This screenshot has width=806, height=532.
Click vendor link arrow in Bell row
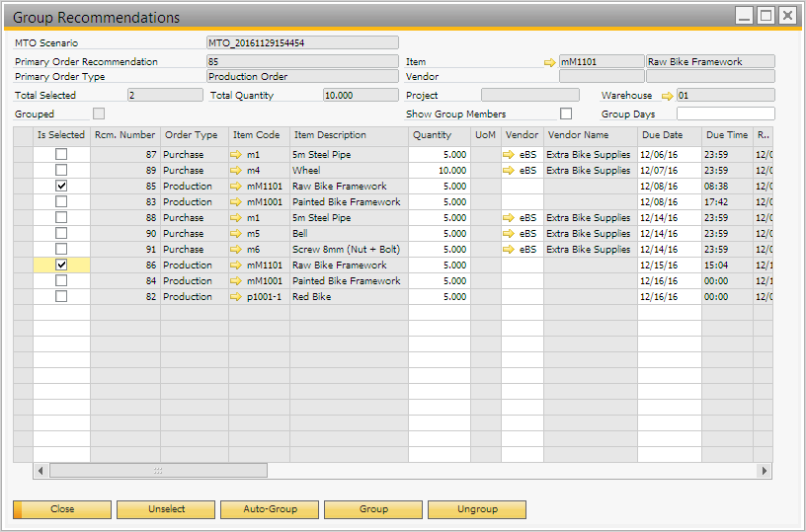[x=509, y=234]
